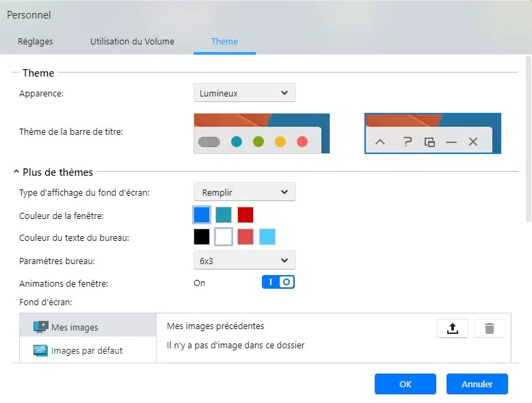The image size is (532, 403).
Task: Set desktop text color to white
Action: tap(223, 237)
